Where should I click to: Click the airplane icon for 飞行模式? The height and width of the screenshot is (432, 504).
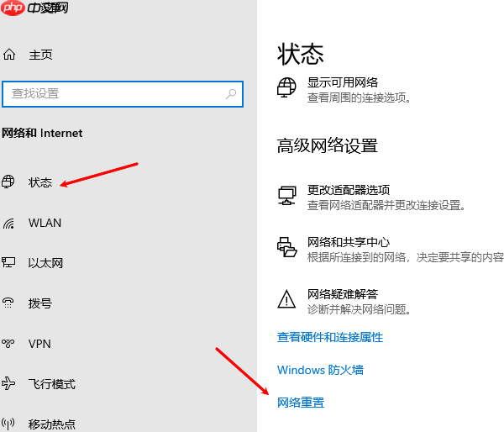click(9, 384)
